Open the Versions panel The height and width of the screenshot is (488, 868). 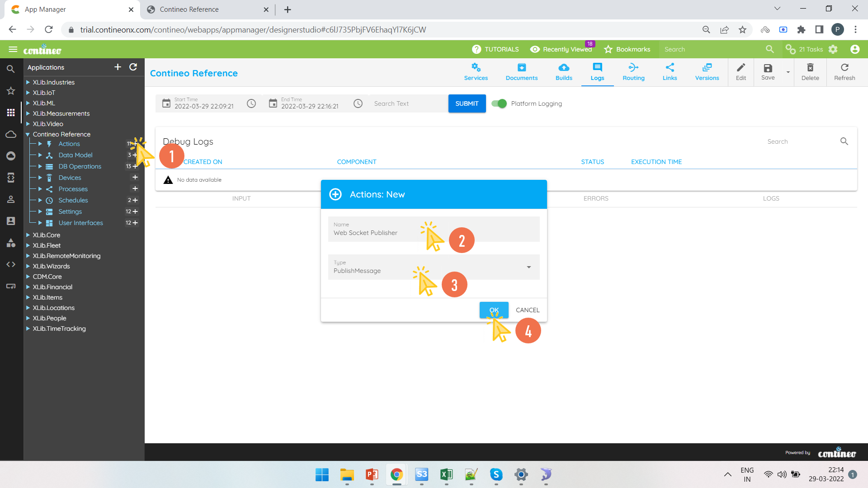pyautogui.click(x=707, y=71)
